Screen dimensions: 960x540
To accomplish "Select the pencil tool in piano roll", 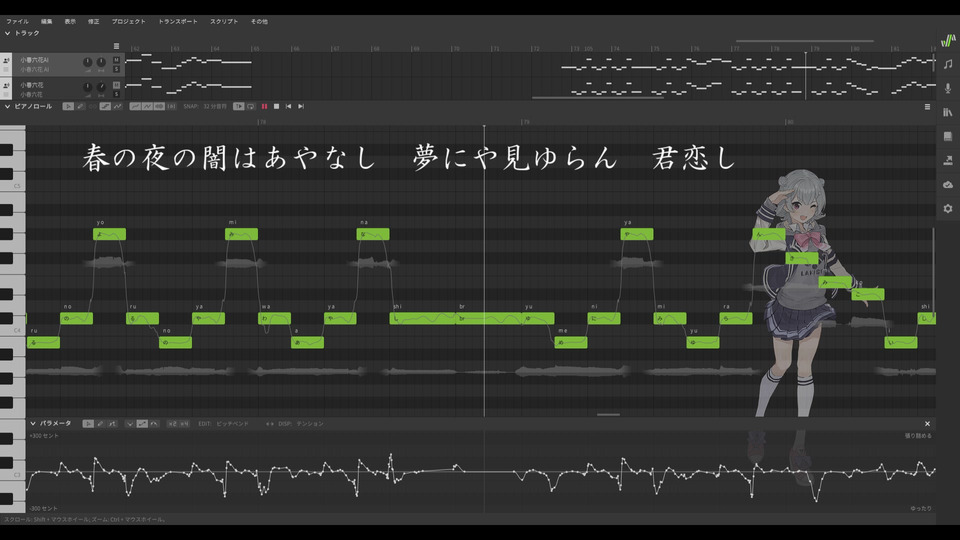I will (80, 107).
